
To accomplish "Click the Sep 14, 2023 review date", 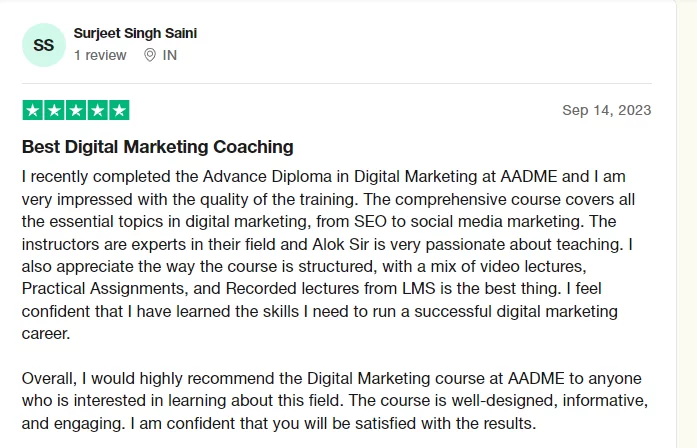I will [x=607, y=110].
